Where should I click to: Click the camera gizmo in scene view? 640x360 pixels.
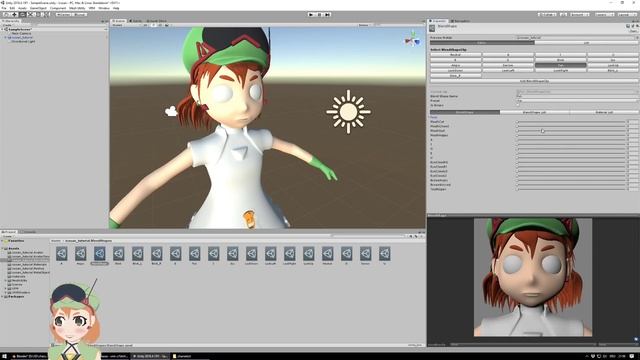pos(171,111)
